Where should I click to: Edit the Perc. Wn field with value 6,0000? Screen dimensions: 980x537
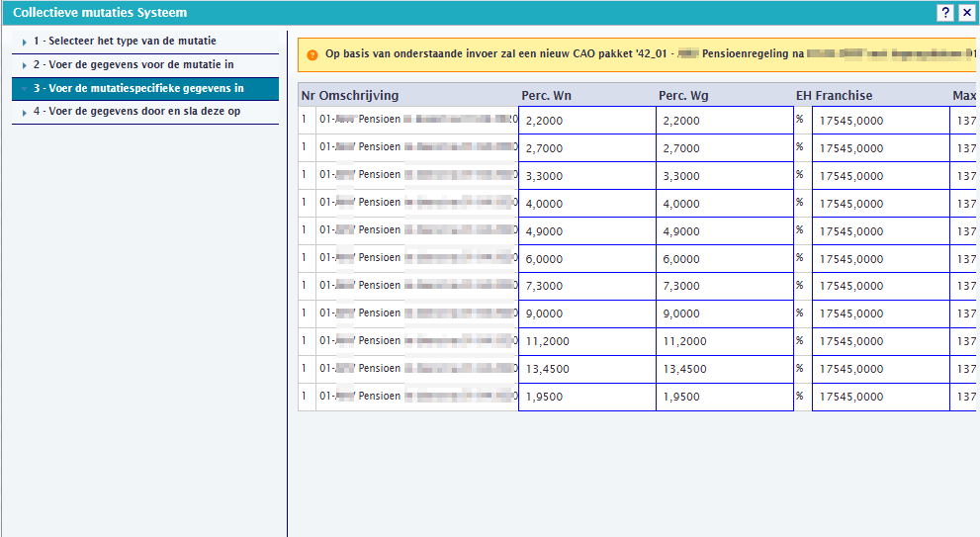click(587, 258)
